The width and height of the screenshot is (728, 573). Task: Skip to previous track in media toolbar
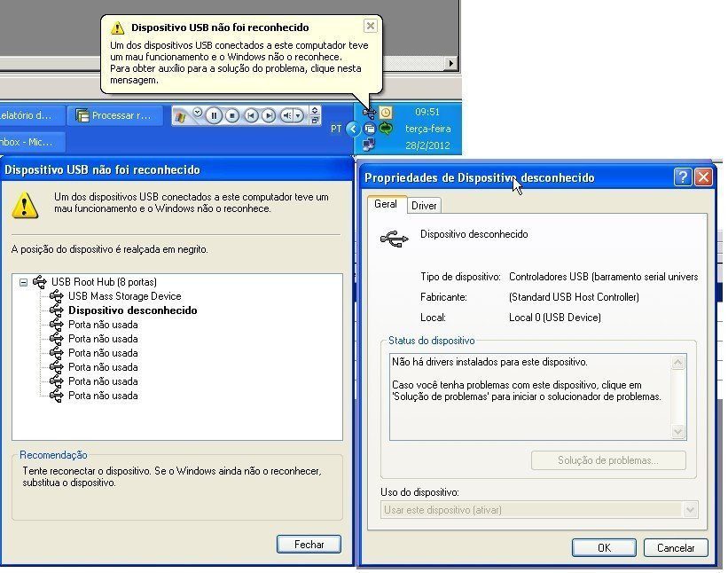coord(251,115)
